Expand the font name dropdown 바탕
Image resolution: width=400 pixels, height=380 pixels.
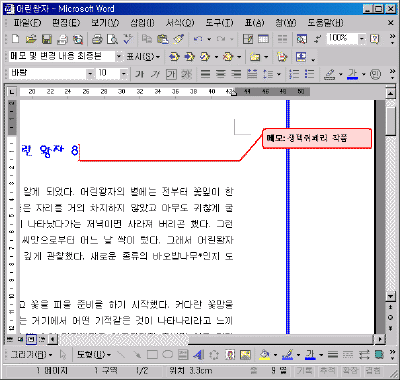point(90,74)
